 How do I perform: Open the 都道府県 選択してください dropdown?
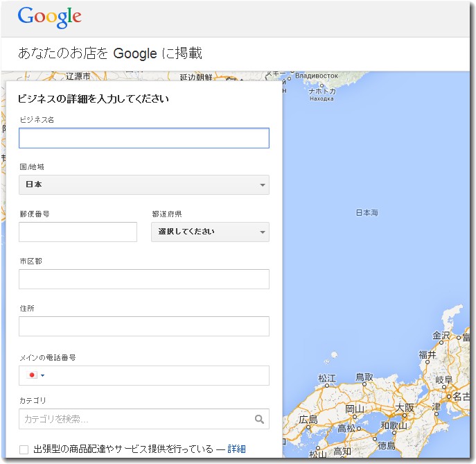(x=210, y=232)
